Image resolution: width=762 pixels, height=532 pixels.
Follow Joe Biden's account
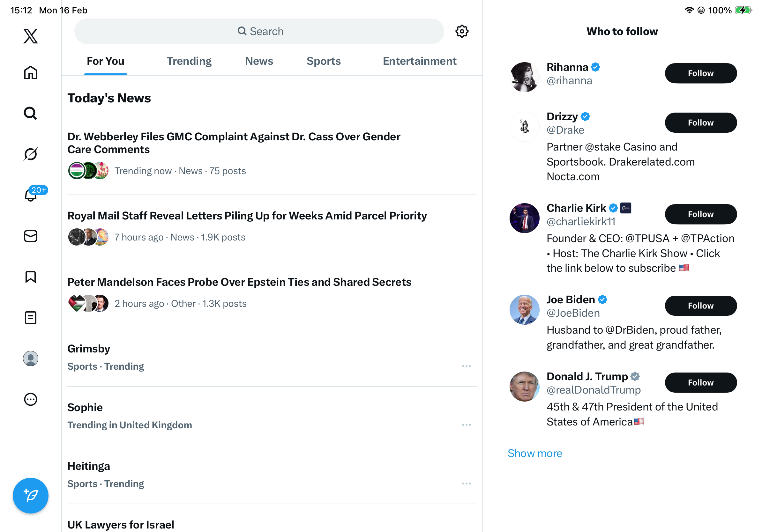tap(700, 306)
